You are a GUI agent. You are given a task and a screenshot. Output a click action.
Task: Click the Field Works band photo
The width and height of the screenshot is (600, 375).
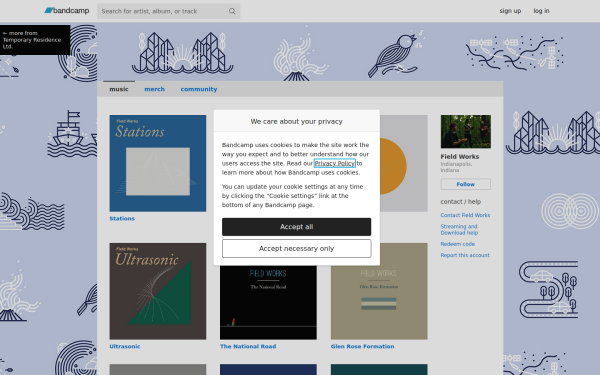click(466, 132)
